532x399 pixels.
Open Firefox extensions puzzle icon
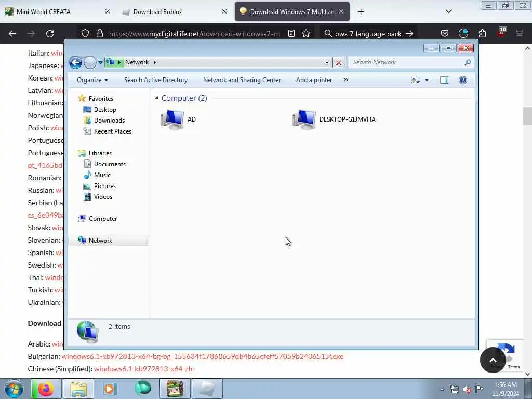pos(482,34)
